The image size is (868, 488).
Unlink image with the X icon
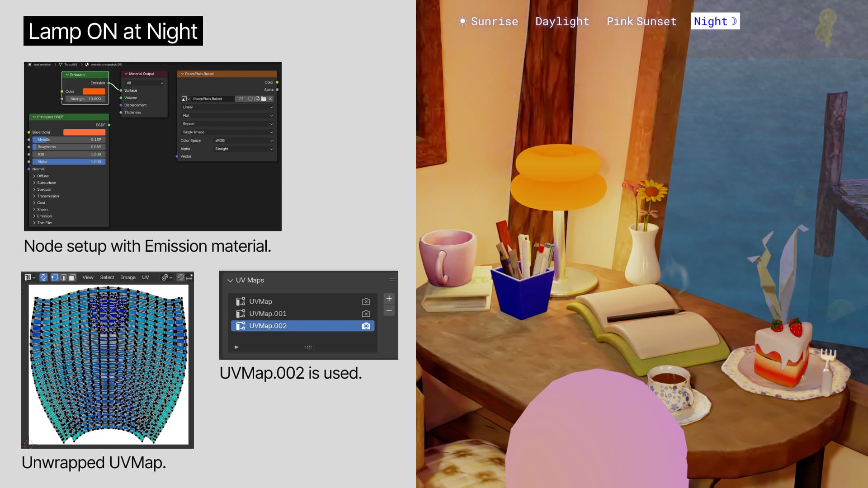(270, 99)
